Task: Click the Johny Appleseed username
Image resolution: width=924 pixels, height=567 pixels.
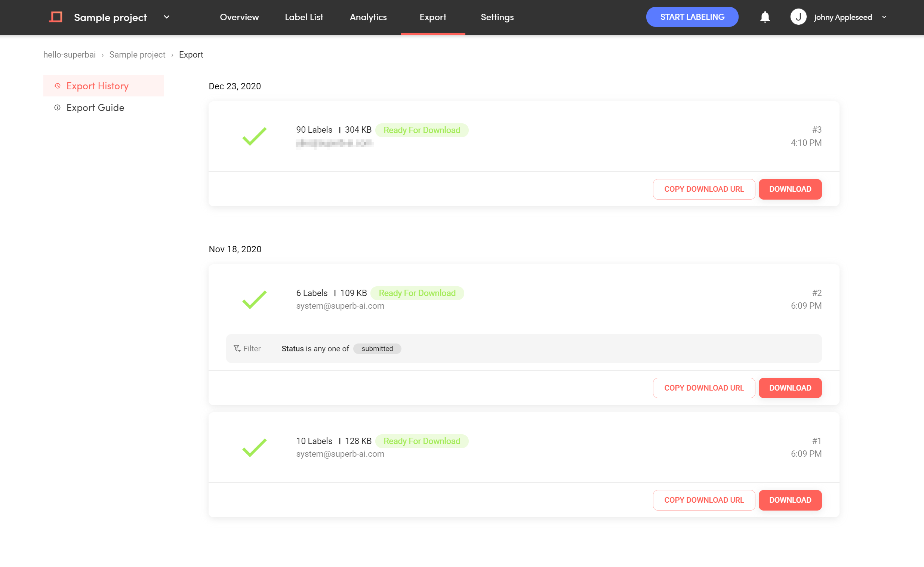Action: point(843,17)
